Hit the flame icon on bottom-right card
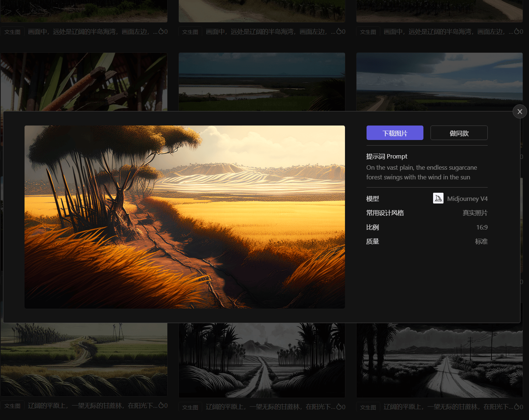The image size is (529, 420). click(517, 407)
